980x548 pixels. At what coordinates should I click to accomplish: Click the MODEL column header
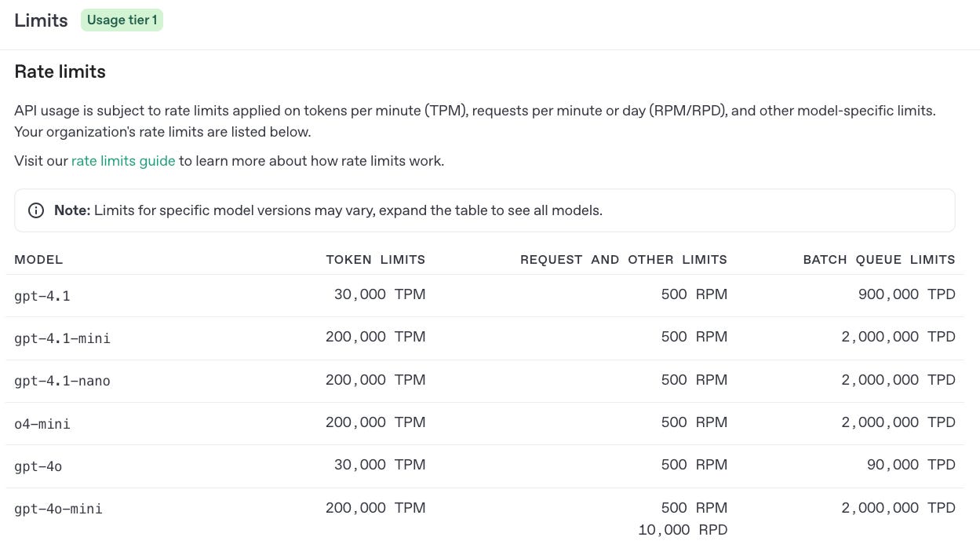[x=38, y=259]
